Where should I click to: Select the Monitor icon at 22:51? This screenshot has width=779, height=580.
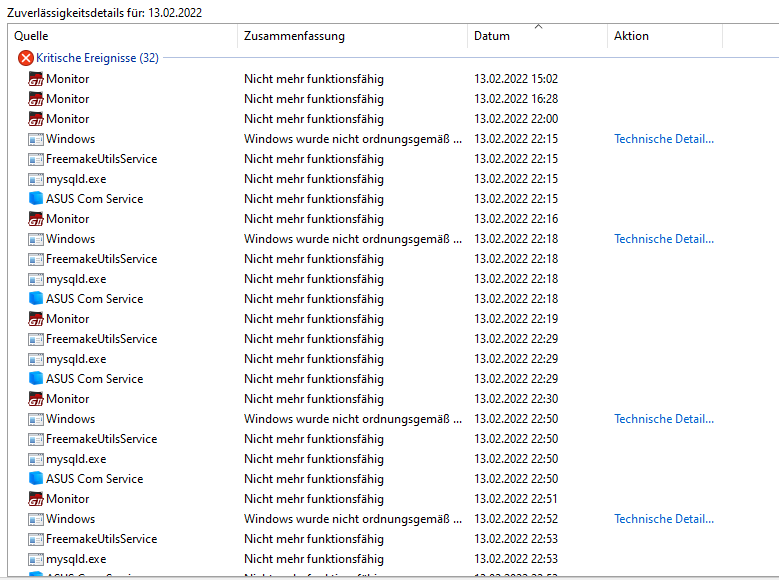pos(36,498)
